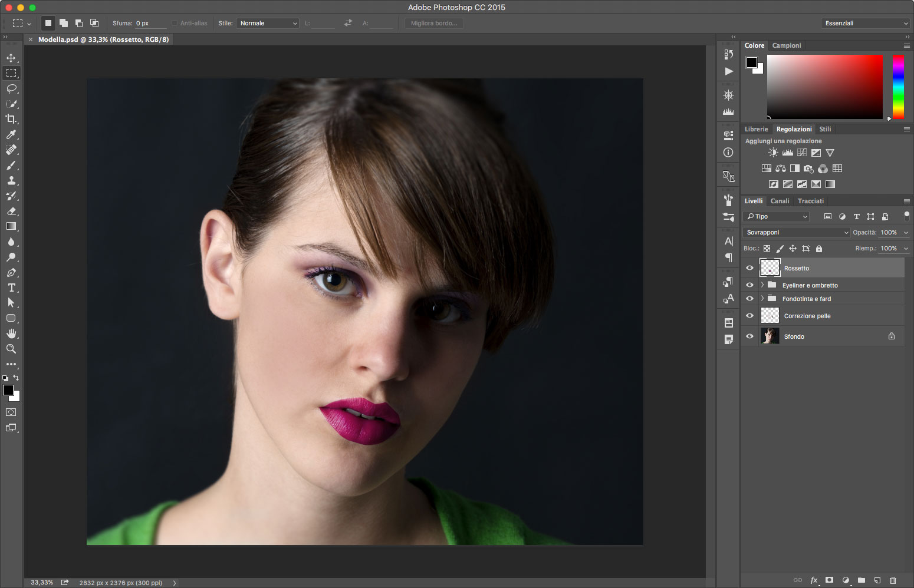Switch to the Stili tab
914x588 pixels.
tap(825, 129)
